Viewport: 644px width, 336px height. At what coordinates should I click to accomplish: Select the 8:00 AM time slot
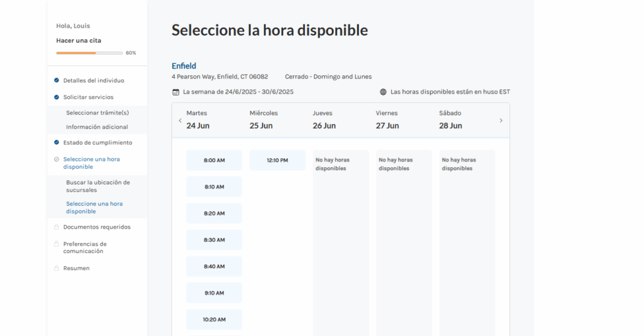point(214,160)
